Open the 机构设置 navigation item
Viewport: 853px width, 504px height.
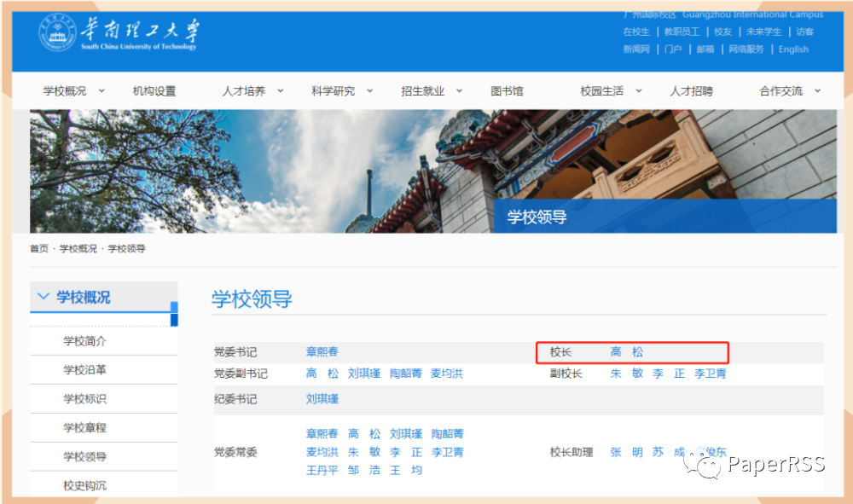click(x=154, y=91)
